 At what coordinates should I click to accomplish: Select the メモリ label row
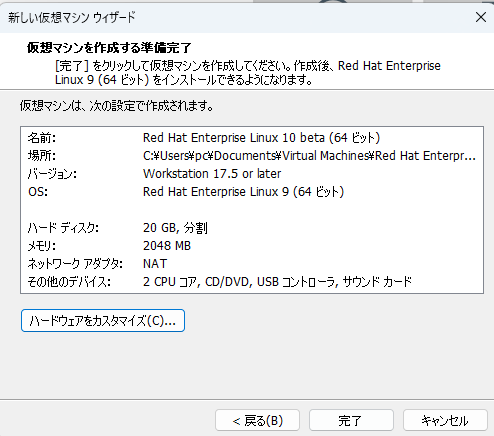click(42, 246)
